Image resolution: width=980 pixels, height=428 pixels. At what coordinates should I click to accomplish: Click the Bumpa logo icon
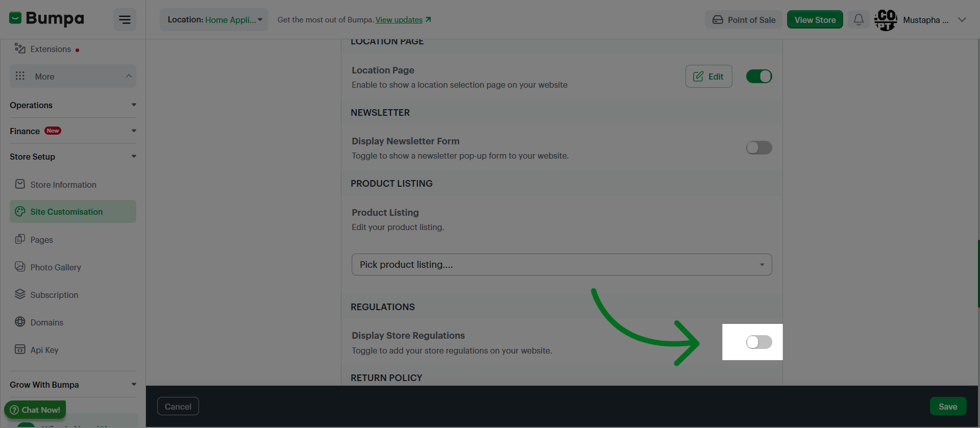pos(15,18)
